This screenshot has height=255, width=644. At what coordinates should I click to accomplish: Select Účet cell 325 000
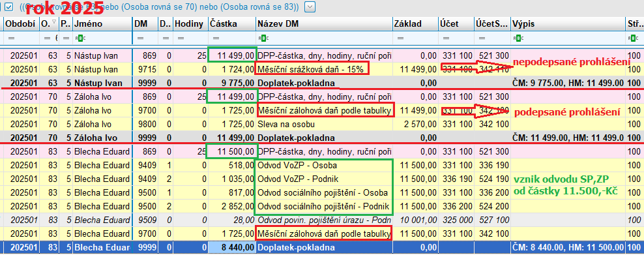coord(456,220)
